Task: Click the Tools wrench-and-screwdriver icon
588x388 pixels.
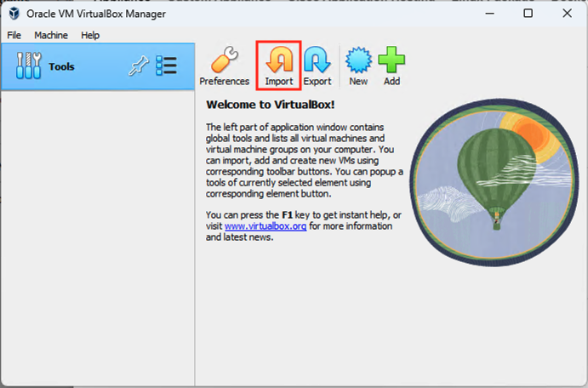Action: point(28,66)
